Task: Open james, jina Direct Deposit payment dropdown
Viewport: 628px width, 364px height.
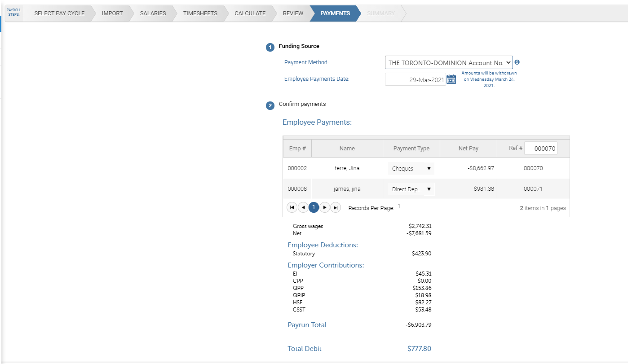Action: point(411,189)
